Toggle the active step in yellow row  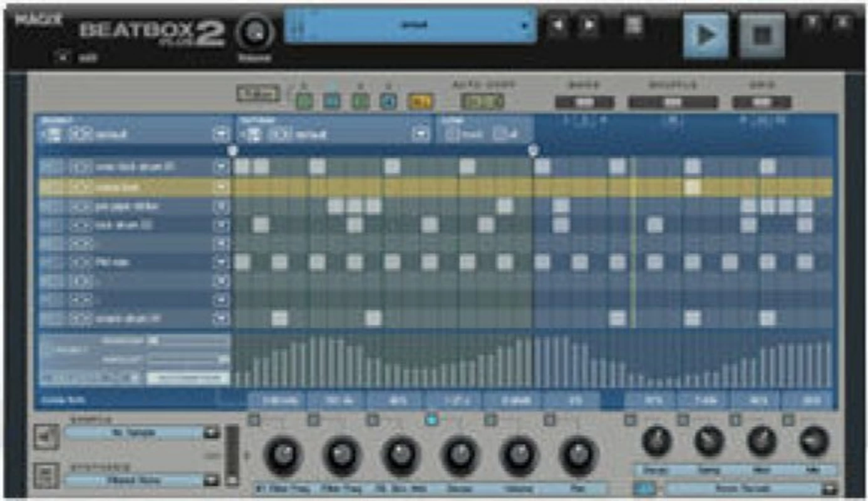pyautogui.click(x=692, y=187)
